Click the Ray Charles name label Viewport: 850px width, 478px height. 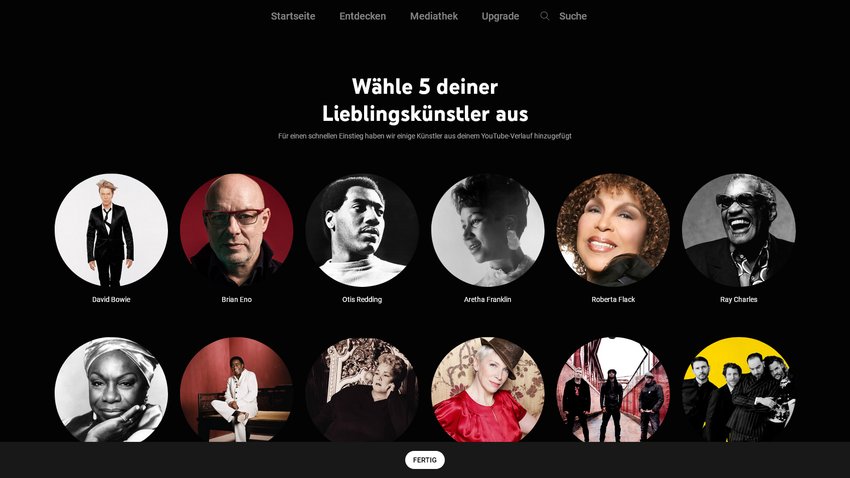[x=739, y=299]
